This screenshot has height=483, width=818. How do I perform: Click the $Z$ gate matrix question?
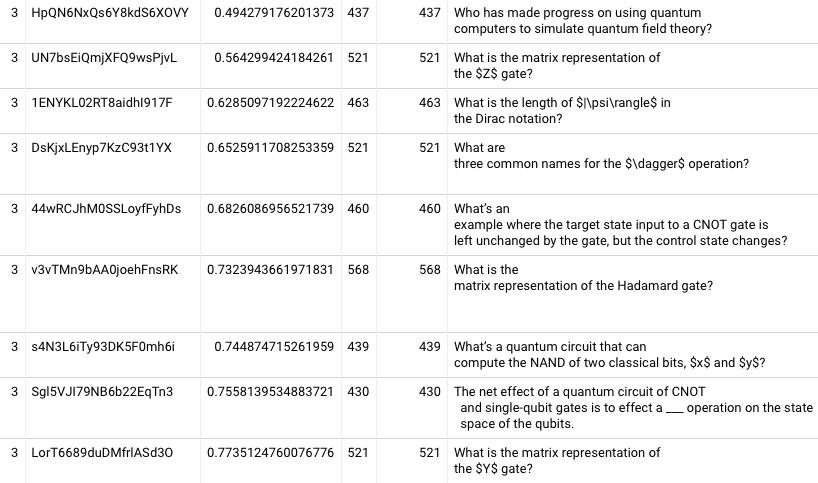(556, 66)
